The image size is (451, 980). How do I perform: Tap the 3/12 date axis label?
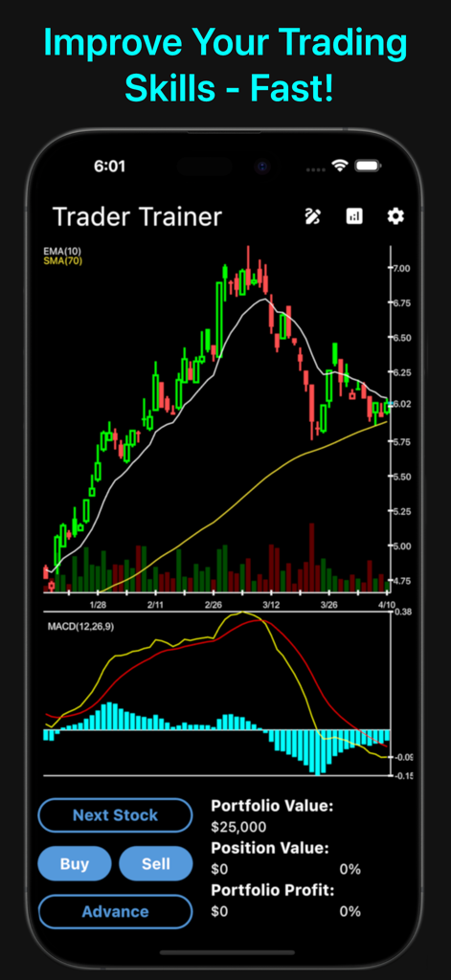point(271,605)
